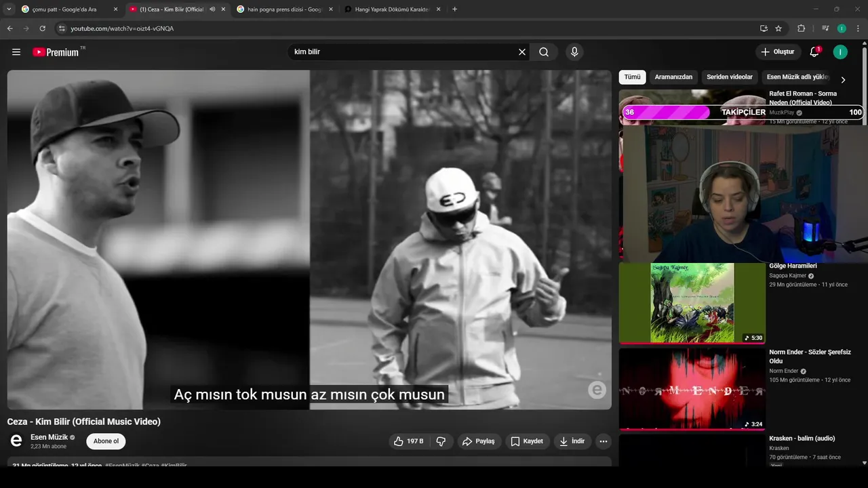Viewport: 868px width, 488px height.
Task: Open the Sagopa Kajmer channel name
Action: tap(787, 276)
